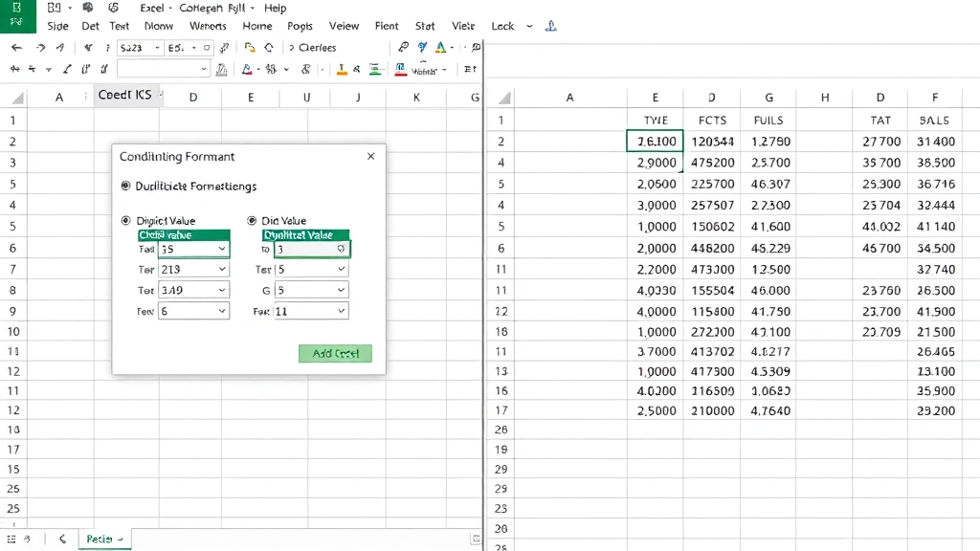Click the refresh icon in the toolbar
Viewport: 980px width, 551px height.
[x=267, y=47]
